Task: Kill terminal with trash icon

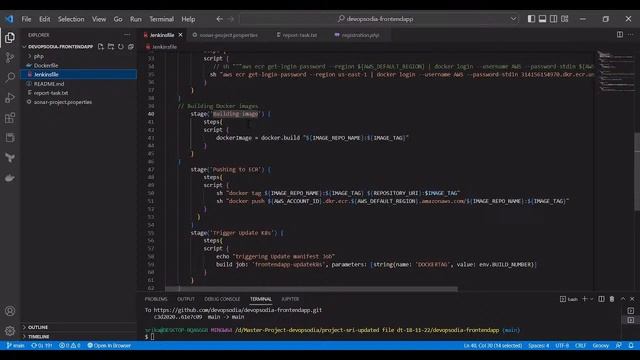Action: coord(612,299)
